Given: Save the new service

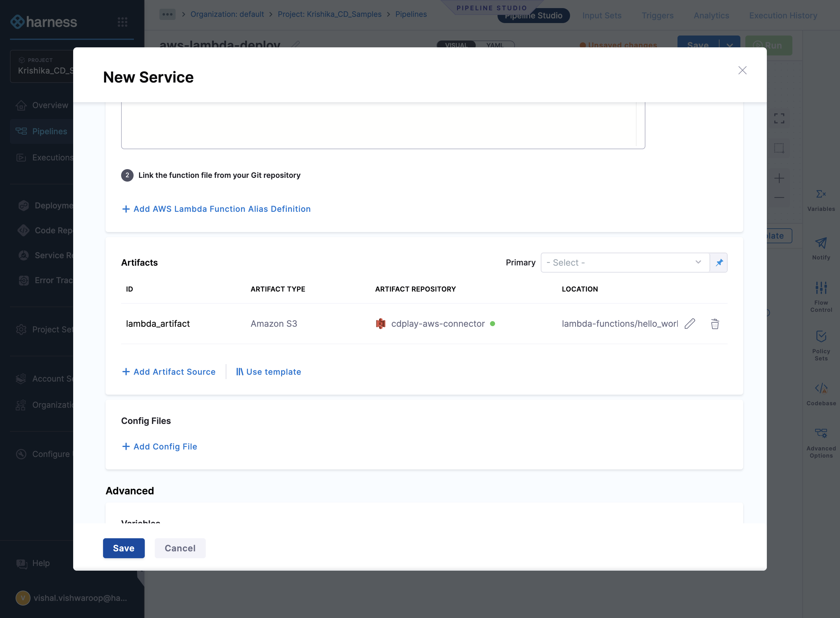Looking at the screenshot, I should 124,548.
